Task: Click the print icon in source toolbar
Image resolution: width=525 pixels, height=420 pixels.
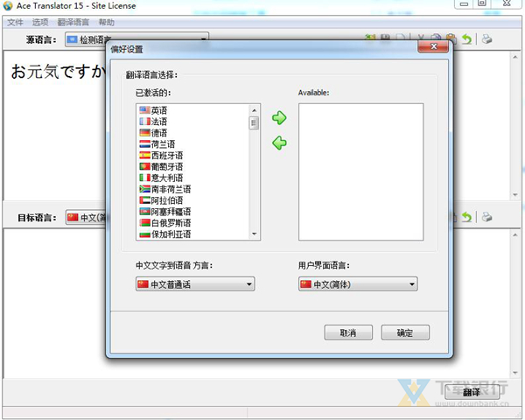Action: click(487, 39)
